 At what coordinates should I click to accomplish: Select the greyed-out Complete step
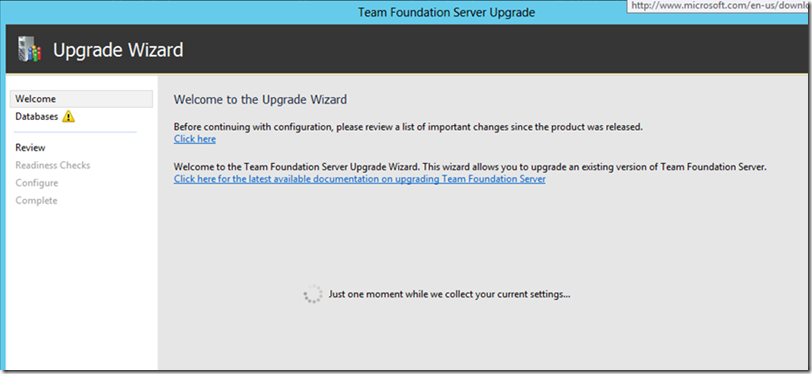coord(36,200)
